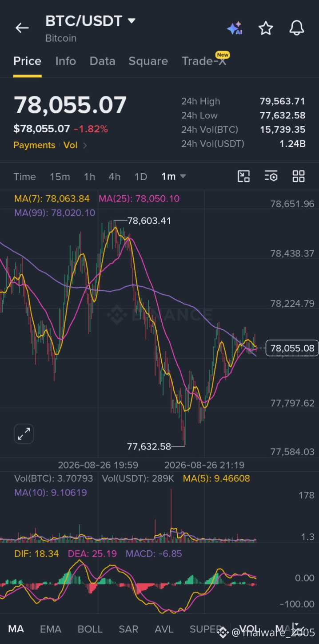
Task: Tap the 24h Vol(BTC) value 15,739.35
Action: 283,130
